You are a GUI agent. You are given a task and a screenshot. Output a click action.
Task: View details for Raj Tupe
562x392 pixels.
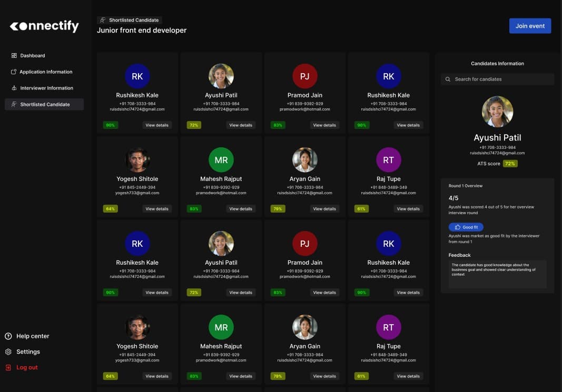click(x=408, y=208)
